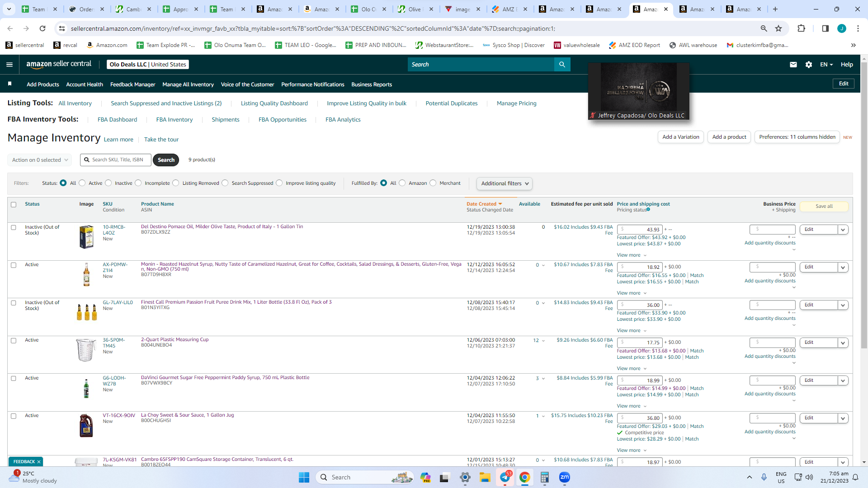Open the Seller Central hamburger menu
The image size is (868, 488).
coord(9,65)
